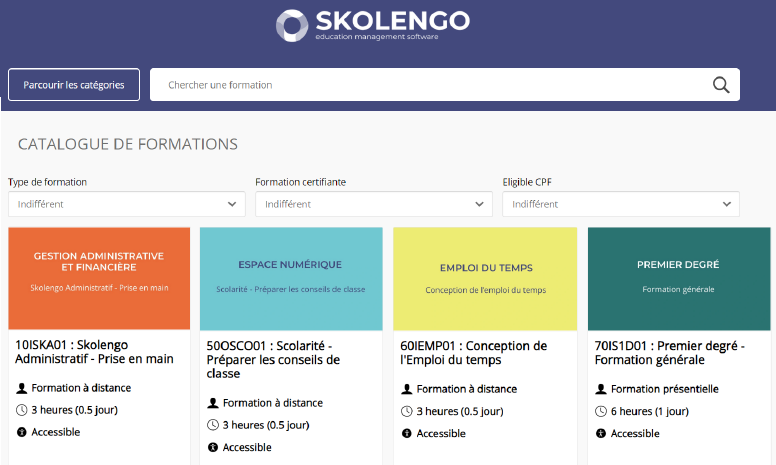Screen dimensions: 776x465
Task: Click accessibility icon on Scolarité card
Action: [213, 447]
